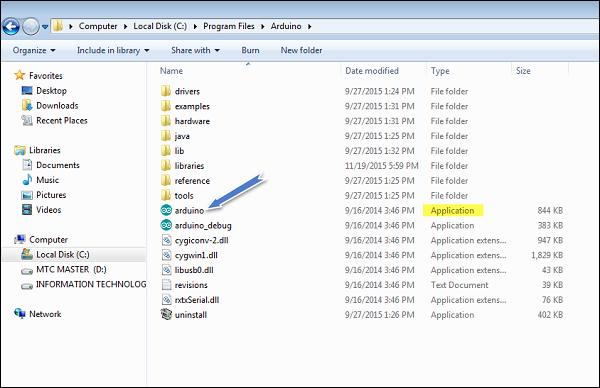Create a New folder

301,51
